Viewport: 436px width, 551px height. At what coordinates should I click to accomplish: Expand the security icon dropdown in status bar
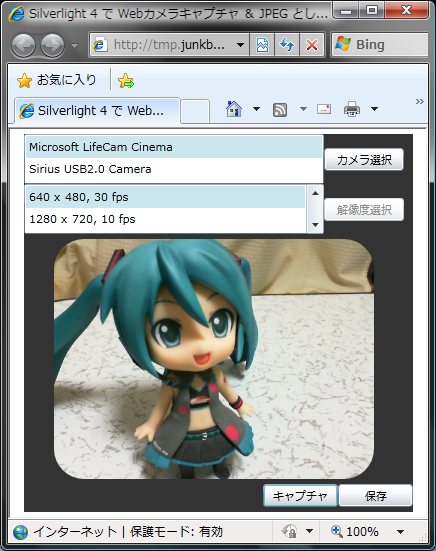310,531
